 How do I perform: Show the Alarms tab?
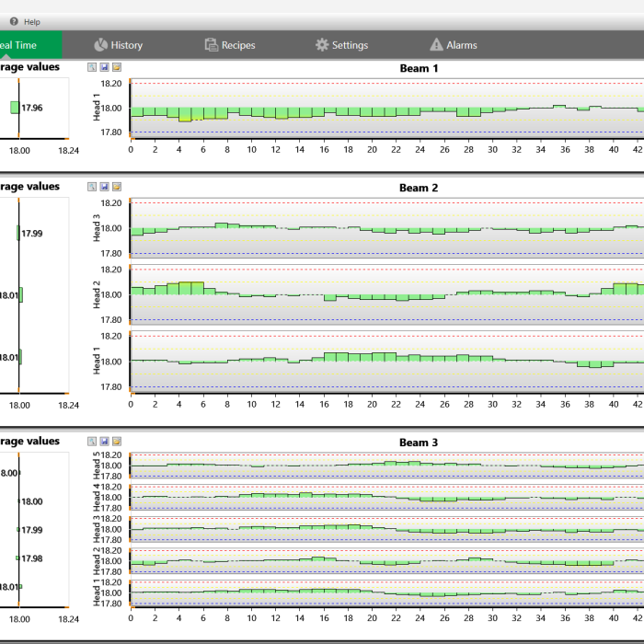coord(454,45)
